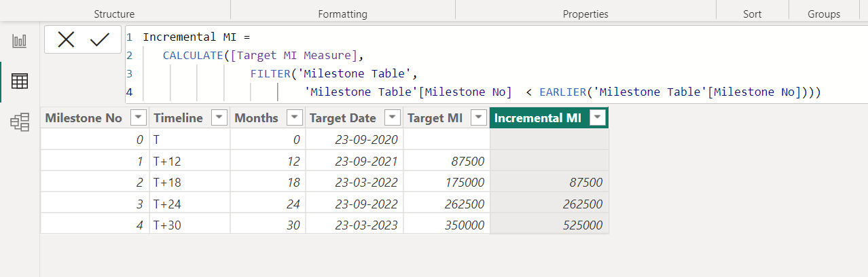Expand the Timeline column filter dropdown
The width and height of the screenshot is (868, 277).
(219, 118)
